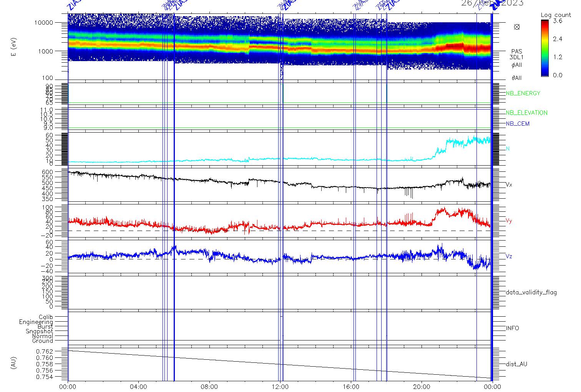This screenshot has height=392, width=581.
Task: Click the Snapshot mode label
Action: coord(40,331)
